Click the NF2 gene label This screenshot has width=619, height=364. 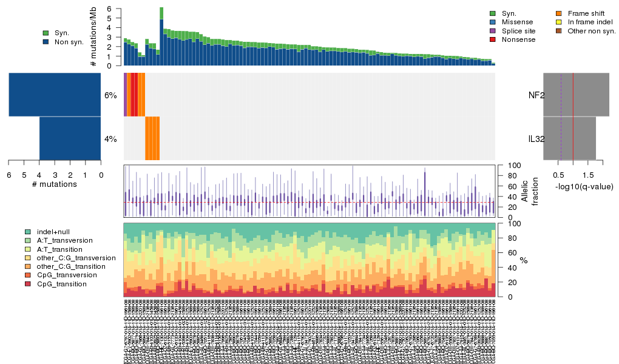(536, 95)
